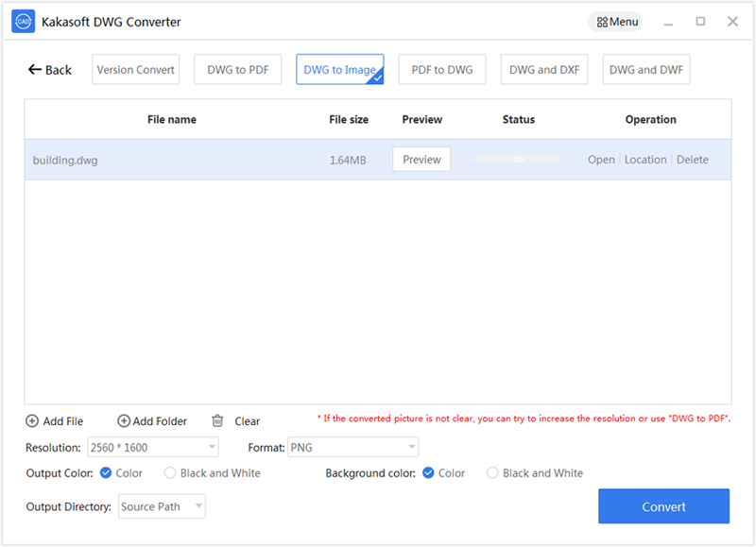Switch to the DWG to PDF tab
The image size is (756, 547).
238,69
